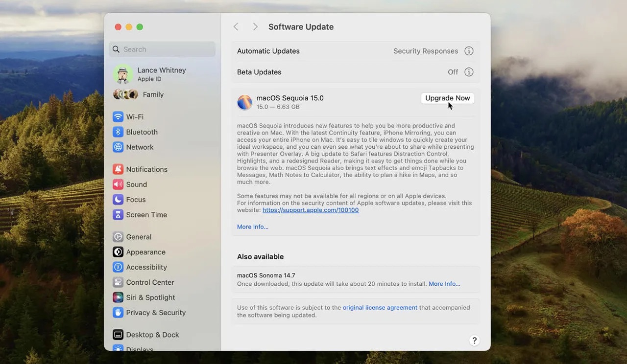Screen dimensions: 627x364
Task: Click the Desktop & Dock icon
Action: [118, 335]
